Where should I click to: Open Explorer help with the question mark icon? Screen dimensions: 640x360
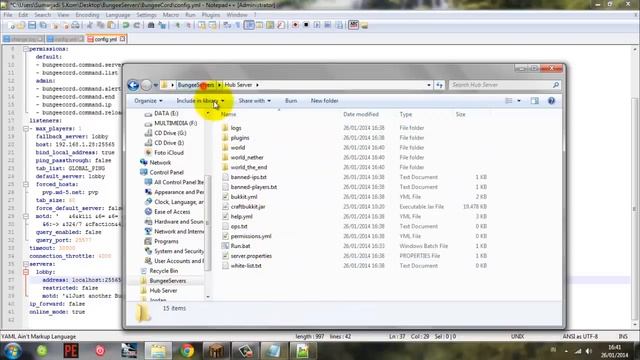click(x=551, y=101)
